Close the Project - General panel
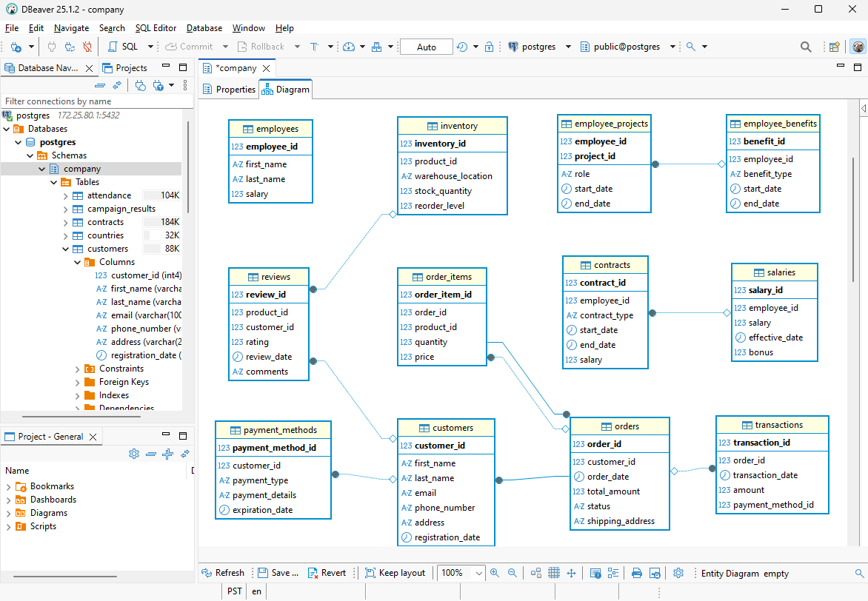 click(x=93, y=437)
